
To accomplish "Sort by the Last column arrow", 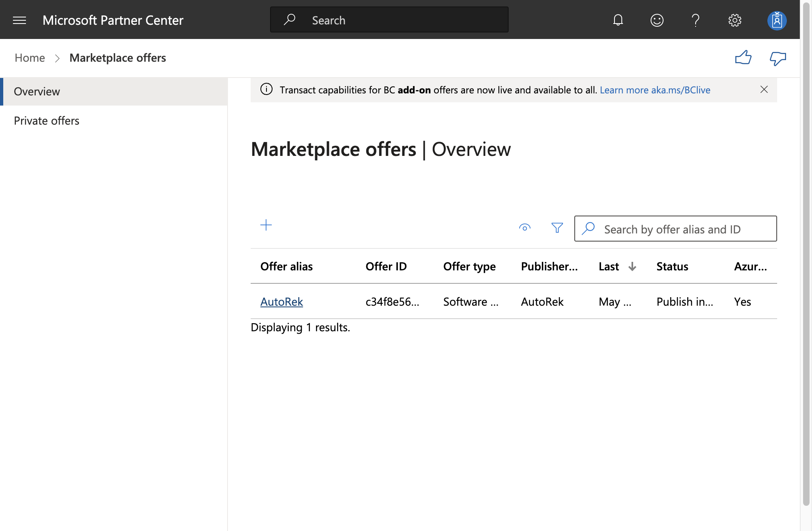I will (x=632, y=266).
